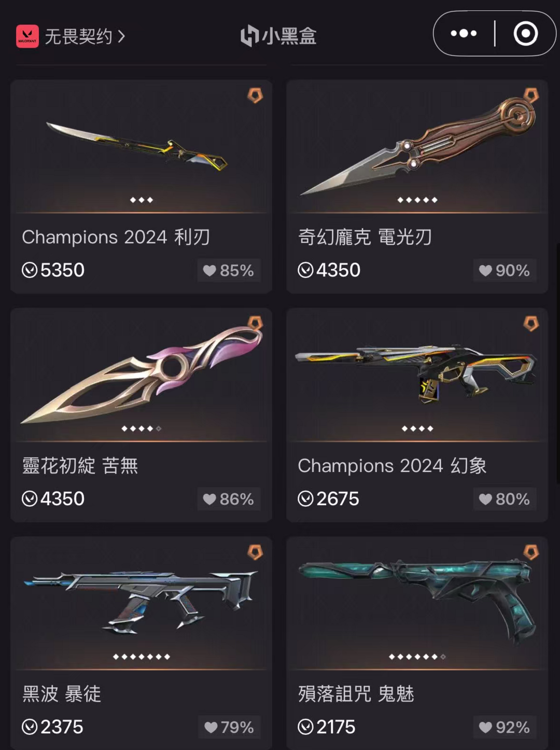Close mini program with the circle target icon
This screenshot has height=750, width=560.
525,34
